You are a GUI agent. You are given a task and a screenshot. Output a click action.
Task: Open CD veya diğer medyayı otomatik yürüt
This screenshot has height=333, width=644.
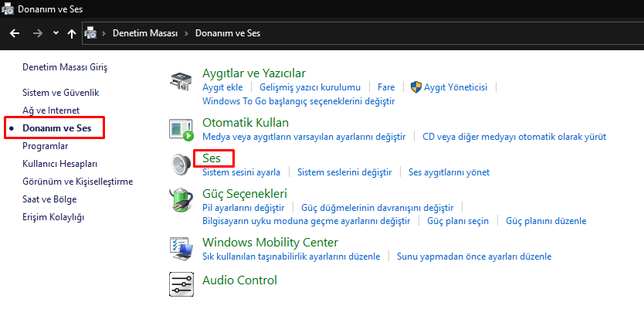click(514, 137)
